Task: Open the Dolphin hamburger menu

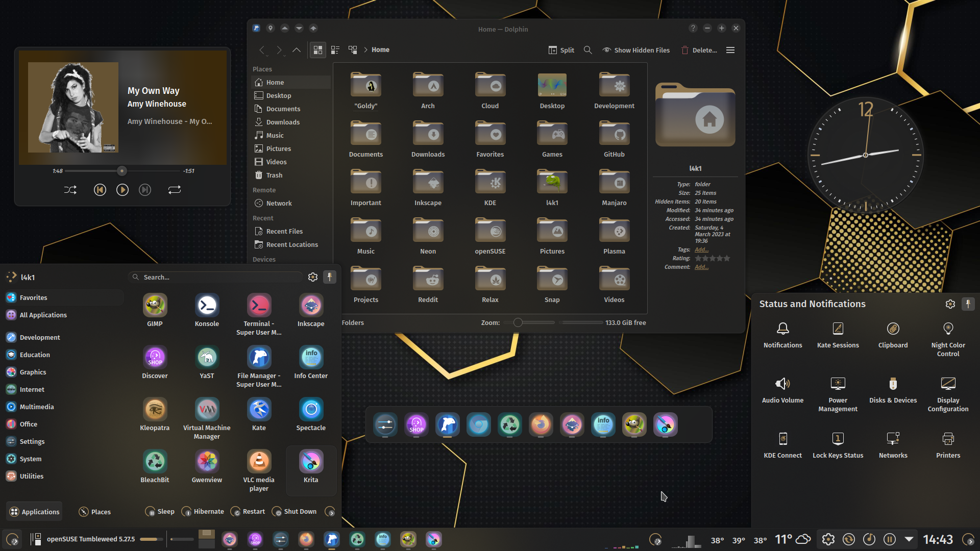Action: pos(730,50)
